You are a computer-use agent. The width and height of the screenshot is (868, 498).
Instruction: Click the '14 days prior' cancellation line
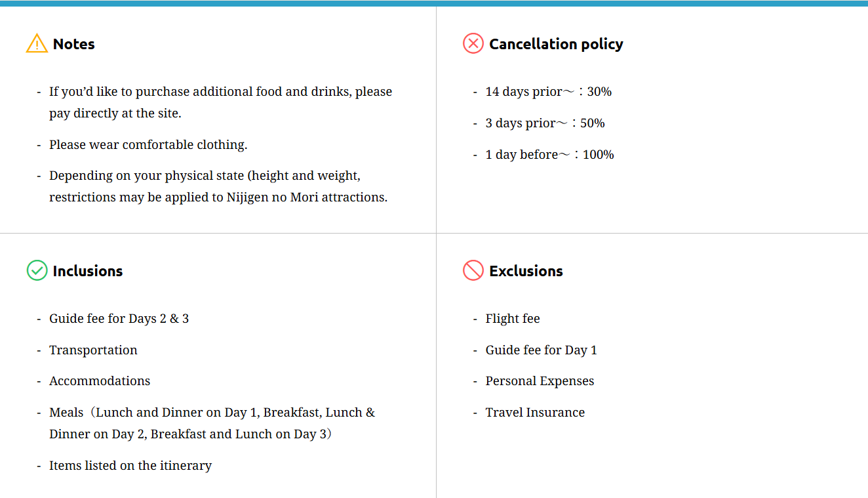(x=548, y=92)
